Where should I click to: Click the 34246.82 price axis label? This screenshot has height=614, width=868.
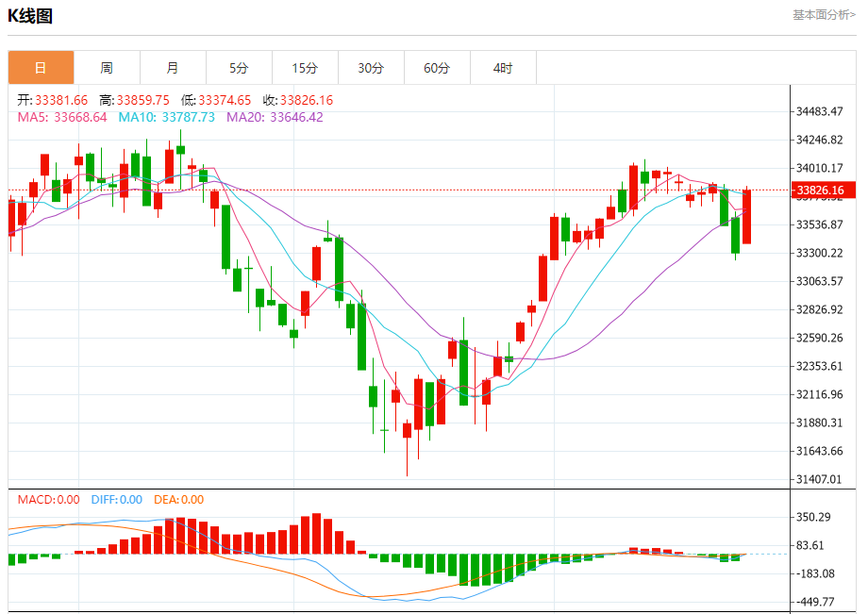tap(819, 140)
